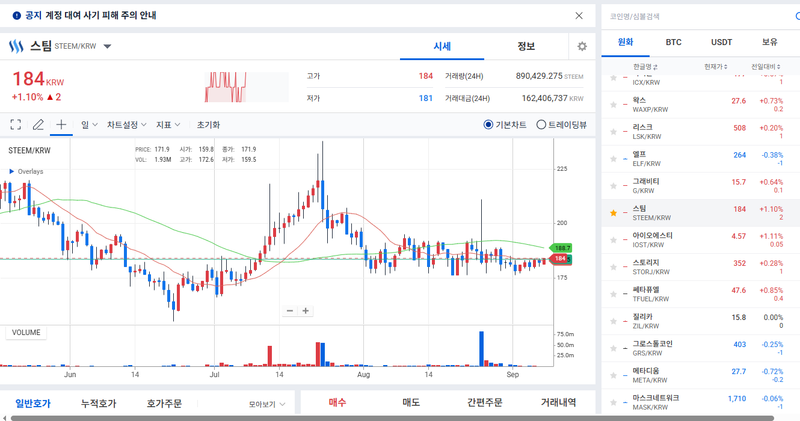Expand the Overlays triangle on chart

(x=12, y=171)
